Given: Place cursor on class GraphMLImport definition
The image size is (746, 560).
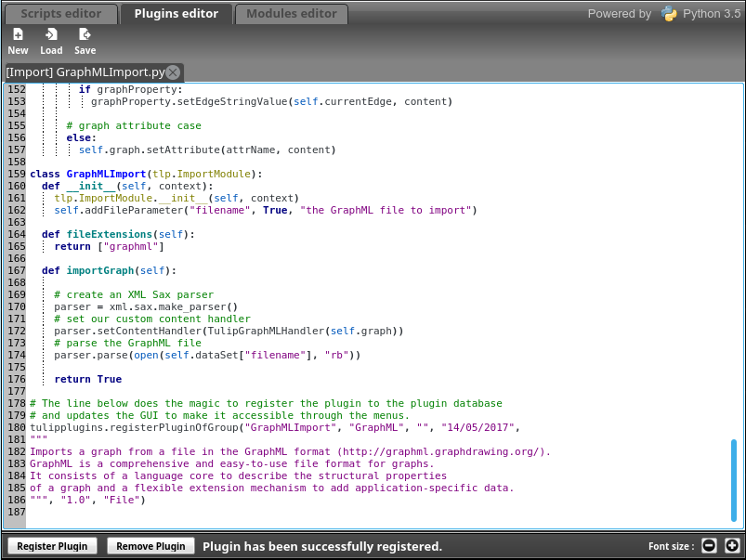Looking at the screenshot, I should tap(146, 174).
